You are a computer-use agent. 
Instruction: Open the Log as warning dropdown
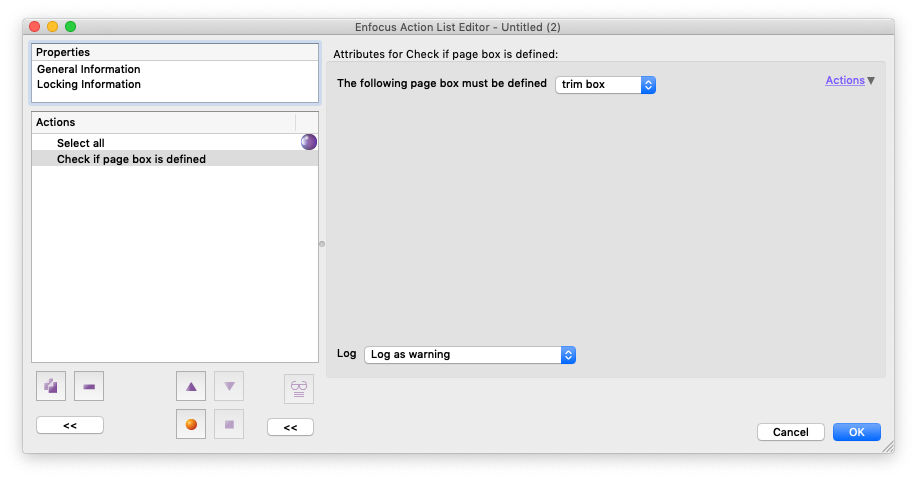coord(470,354)
